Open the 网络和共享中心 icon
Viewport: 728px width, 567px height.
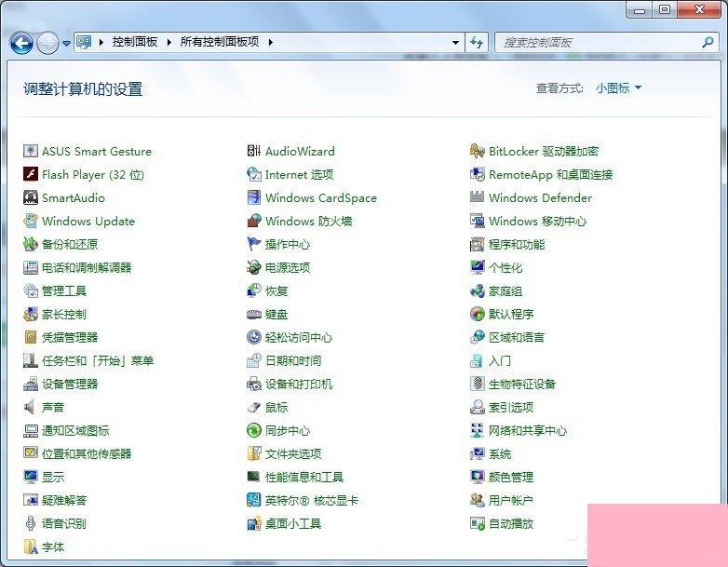(478, 430)
